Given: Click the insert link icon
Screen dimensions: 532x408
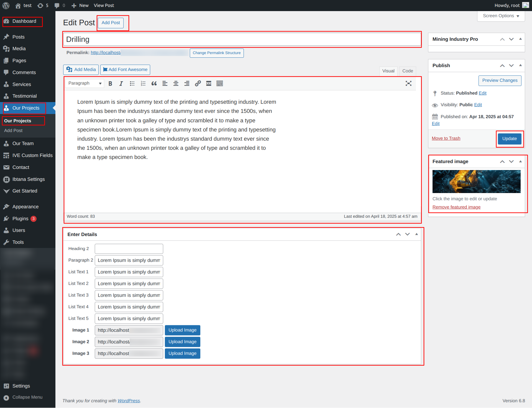Looking at the screenshot, I should (198, 83).
